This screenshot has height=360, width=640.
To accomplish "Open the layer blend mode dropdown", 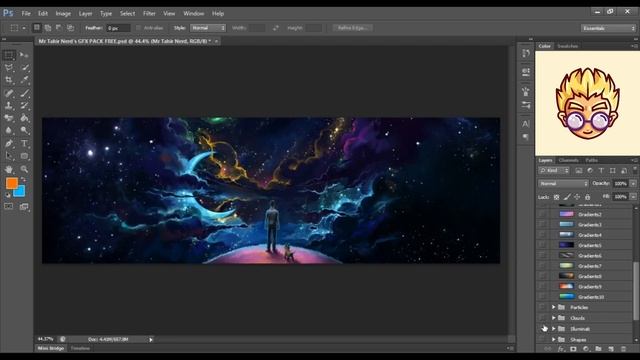I will 563,184.
